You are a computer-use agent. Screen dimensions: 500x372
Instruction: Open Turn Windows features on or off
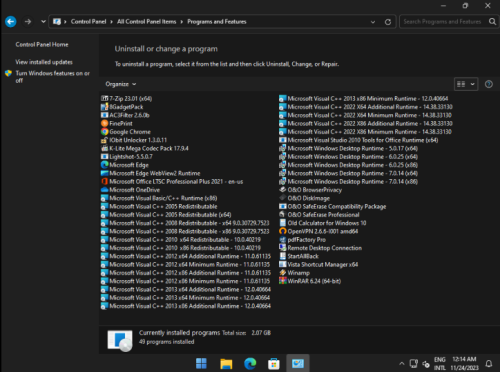pyautogui.click(x=53, y=77)
